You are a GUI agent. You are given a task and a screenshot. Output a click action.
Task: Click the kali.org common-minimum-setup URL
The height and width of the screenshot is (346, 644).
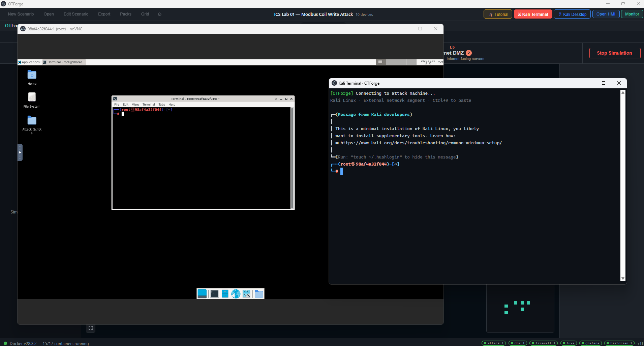(421, 143)
